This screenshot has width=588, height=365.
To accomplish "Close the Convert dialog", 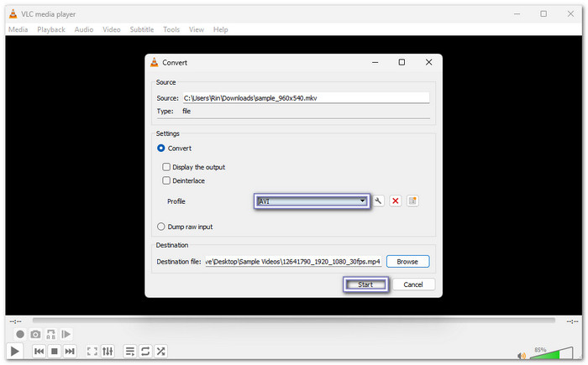I will [x=429, y=62].
